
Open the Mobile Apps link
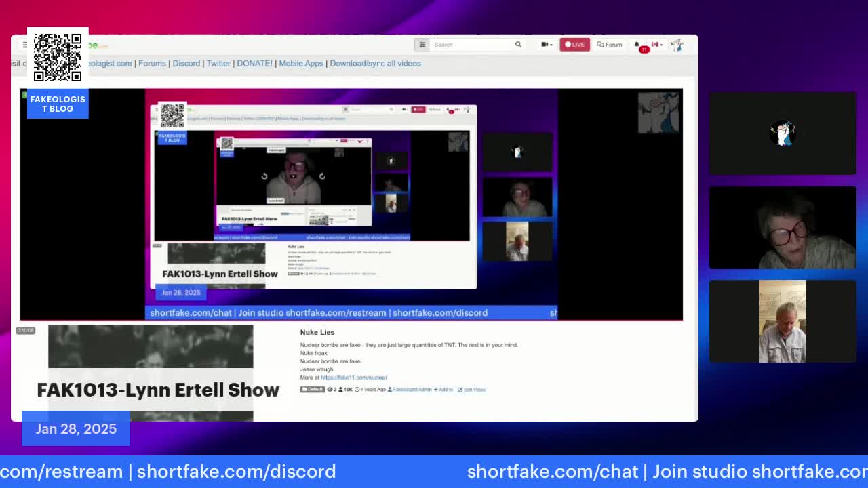click(301, 63)
